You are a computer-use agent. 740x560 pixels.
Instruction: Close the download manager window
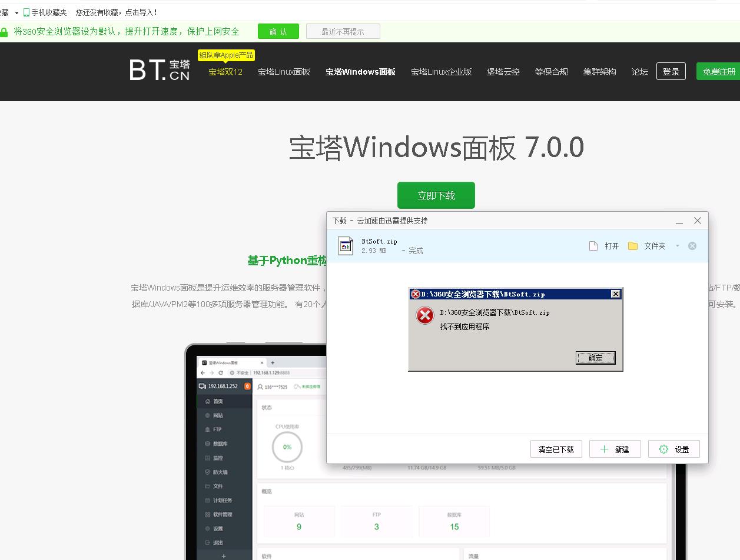tap(698, 221)
